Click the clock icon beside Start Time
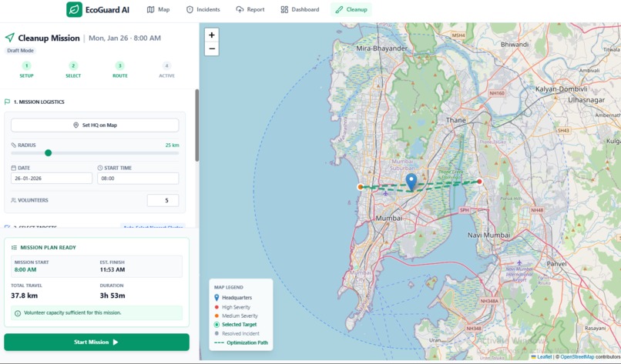This screenshot has height=364, width=621. [x=100, y=168]
